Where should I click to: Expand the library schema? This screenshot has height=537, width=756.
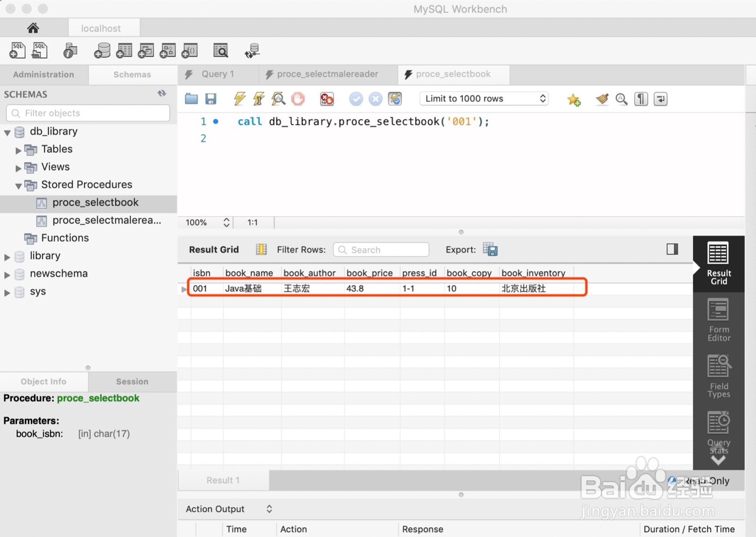7,257
